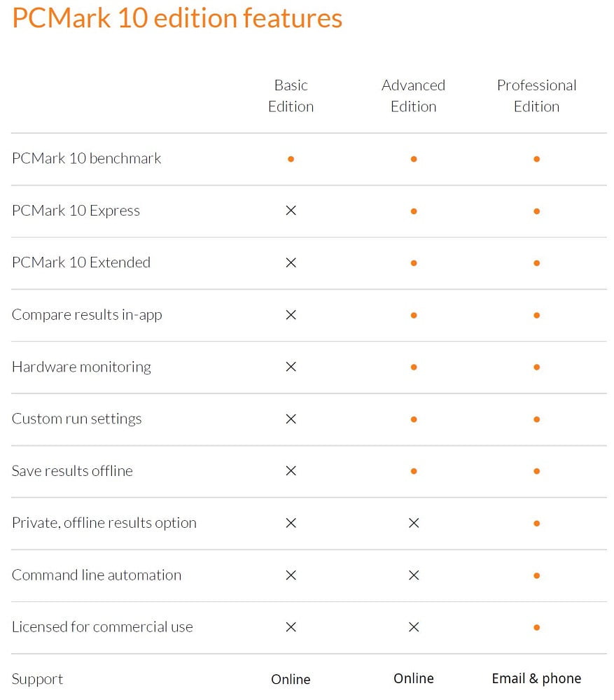
Task: Click orange dot for Basic PCMark 10 benchmark
Action: [291, 159]
